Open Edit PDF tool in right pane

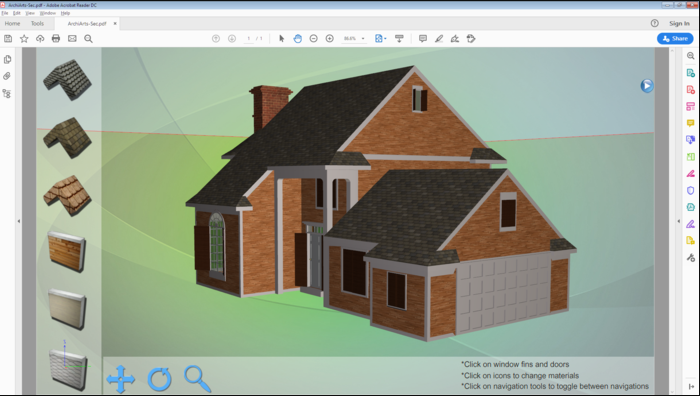pos(690,106)
